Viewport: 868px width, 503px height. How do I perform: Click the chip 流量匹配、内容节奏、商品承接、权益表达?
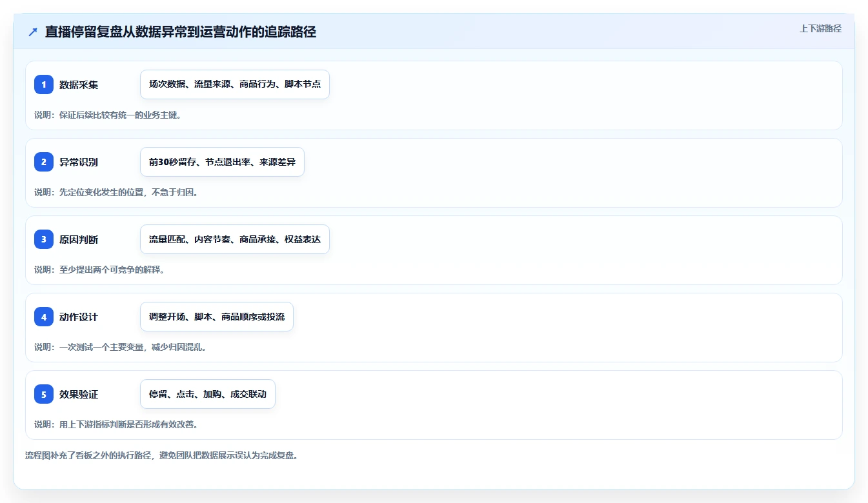[x=235, y=239]
